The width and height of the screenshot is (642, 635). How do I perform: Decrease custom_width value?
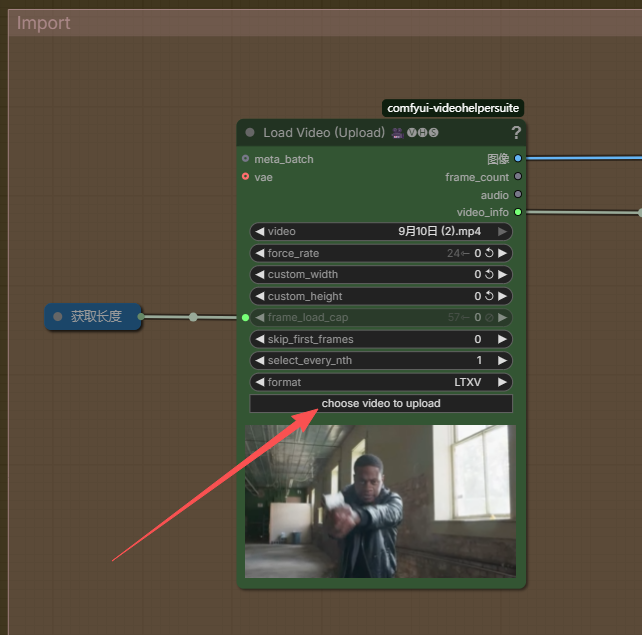coord(260,274)
